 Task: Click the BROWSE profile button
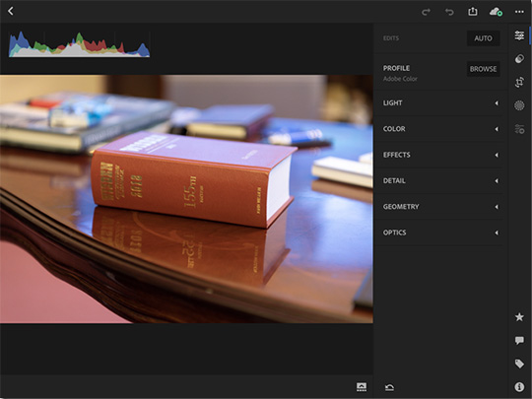[x=483, y=69]
